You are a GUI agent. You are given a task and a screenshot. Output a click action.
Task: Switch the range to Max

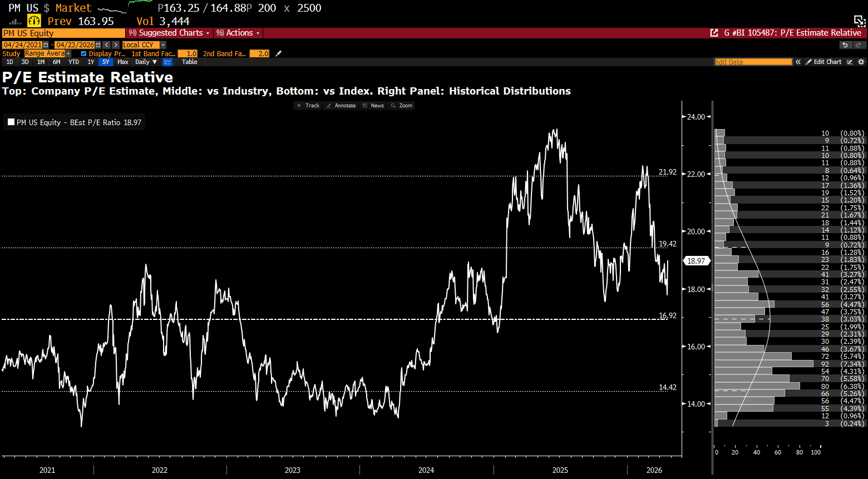[123, 62]
